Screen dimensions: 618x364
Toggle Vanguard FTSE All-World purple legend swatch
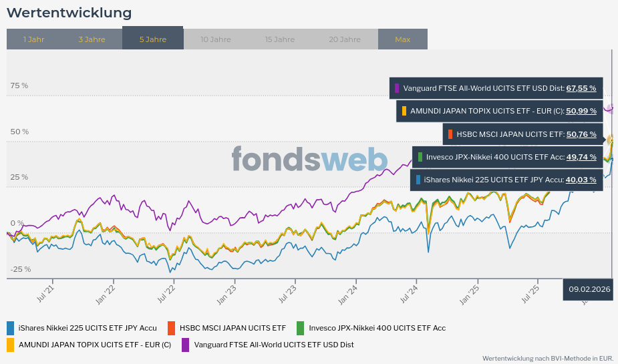(185, 345)
